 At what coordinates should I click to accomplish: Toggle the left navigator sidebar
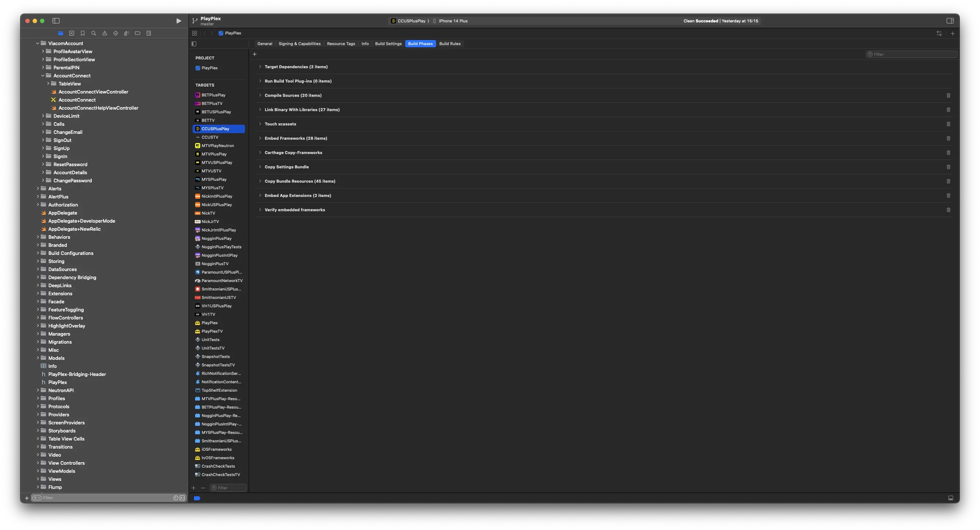pos(56,21)
